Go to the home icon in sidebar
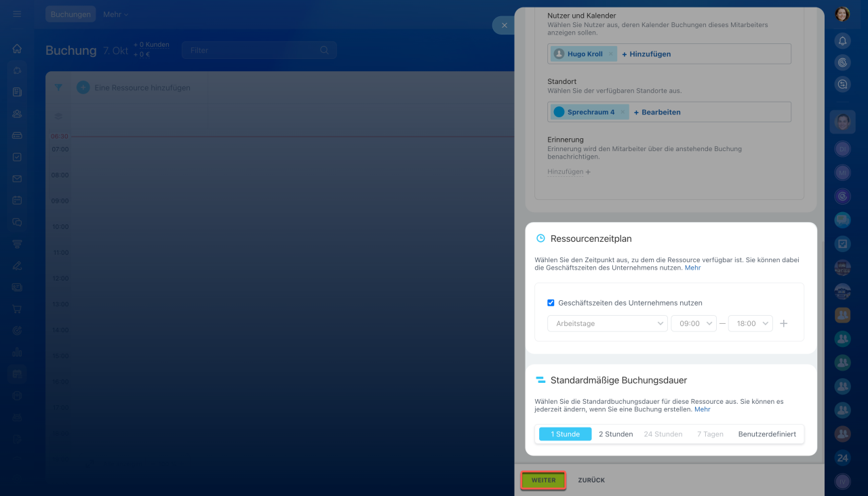Screen dimensions: 868x496 click(17, 49)
